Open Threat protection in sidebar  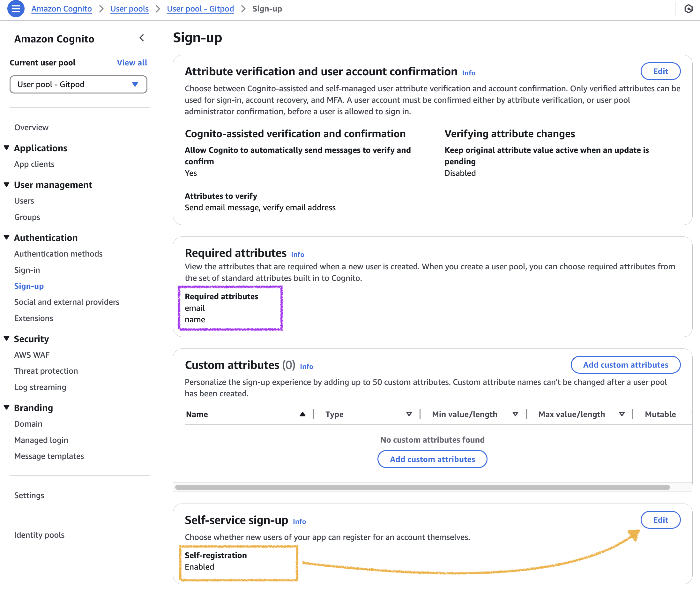[46, 370]
